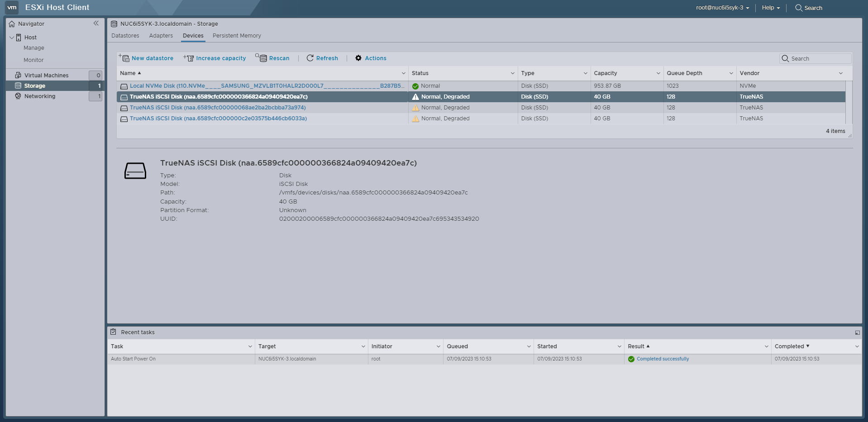Click the Rescan storage icon

coord(261,58)
